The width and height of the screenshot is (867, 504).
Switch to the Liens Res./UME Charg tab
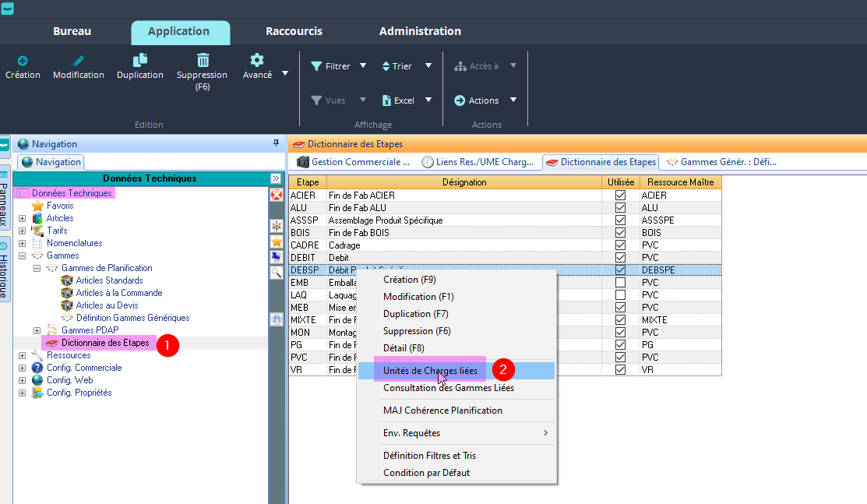coord(479,162)
